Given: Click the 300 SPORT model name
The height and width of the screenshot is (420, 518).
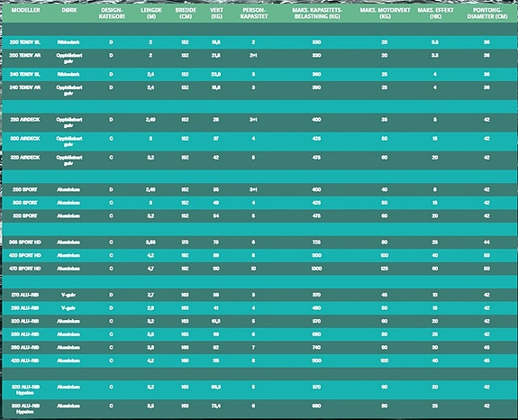Looking at the screenshot, I should pos(25,203).
